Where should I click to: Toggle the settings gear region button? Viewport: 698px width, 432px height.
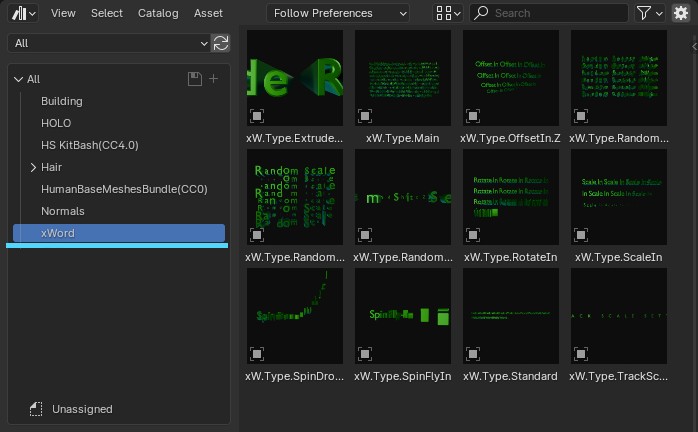coord(681,13)
